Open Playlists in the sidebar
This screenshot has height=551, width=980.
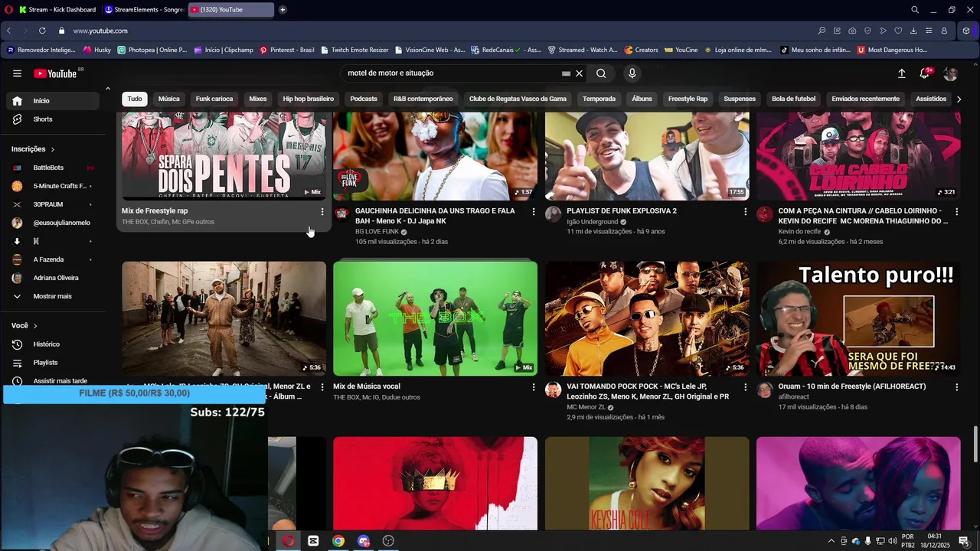coord(53,363)
